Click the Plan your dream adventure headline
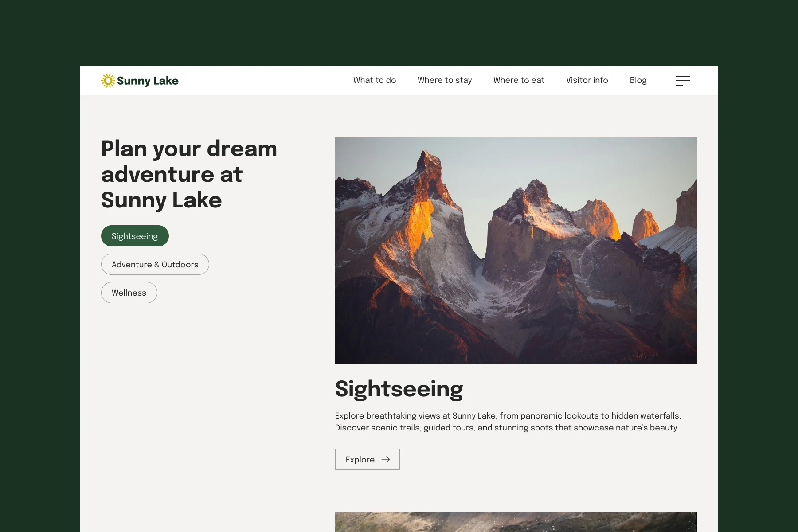The image size is (798, 532). point(189,174)
